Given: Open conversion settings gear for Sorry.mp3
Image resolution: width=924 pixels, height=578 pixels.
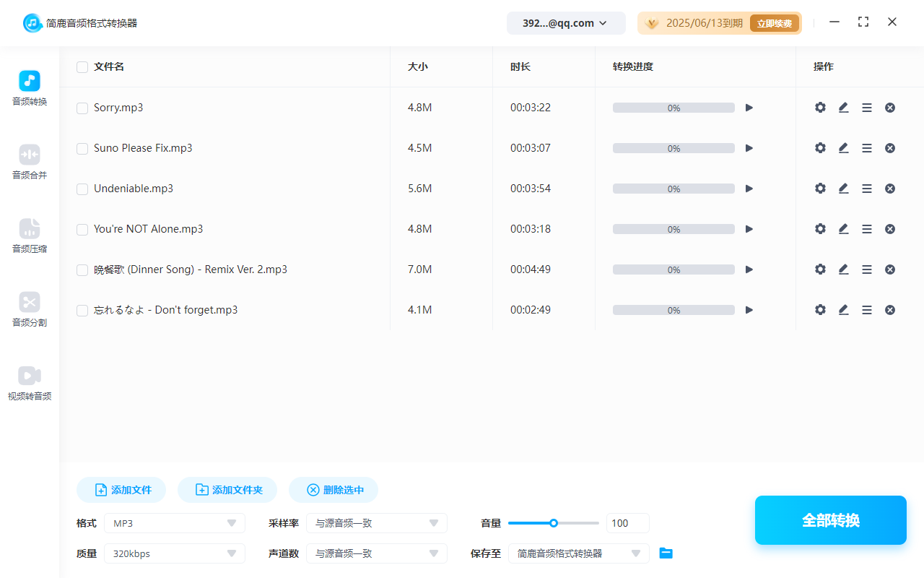Looking at the screenshot, I should pyautogui.click(x=820, y=107).
